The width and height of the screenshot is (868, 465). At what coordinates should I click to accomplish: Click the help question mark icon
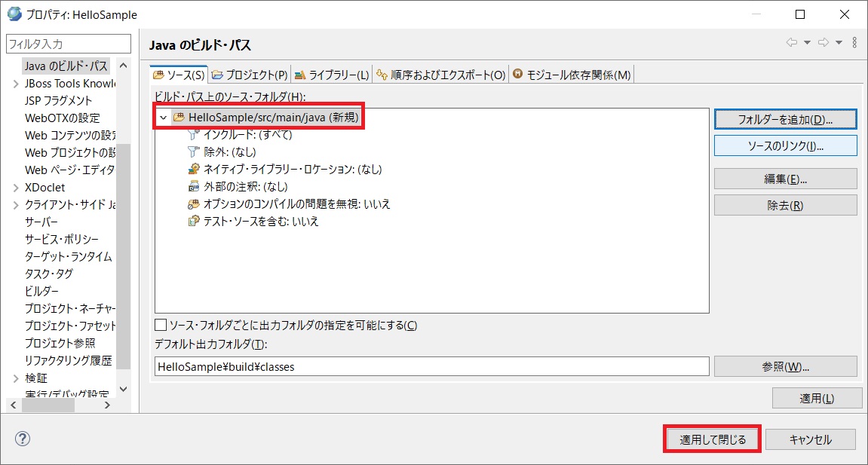22,439
